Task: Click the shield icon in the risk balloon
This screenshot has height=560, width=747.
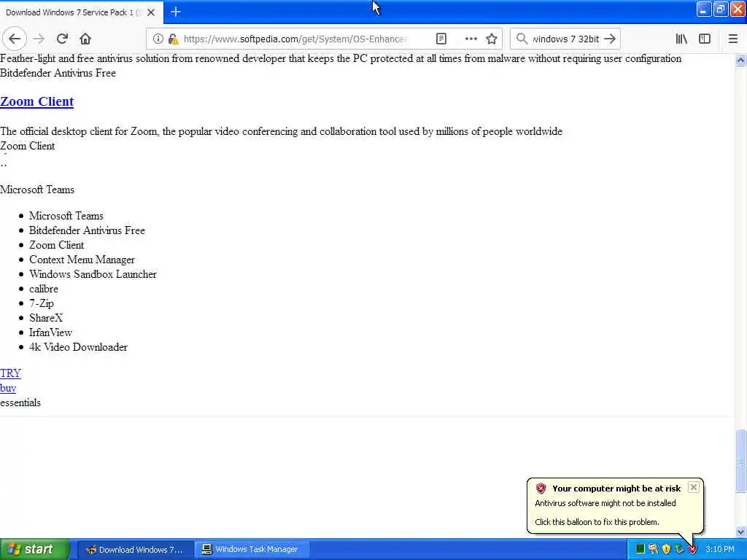Action: [541, 488]
